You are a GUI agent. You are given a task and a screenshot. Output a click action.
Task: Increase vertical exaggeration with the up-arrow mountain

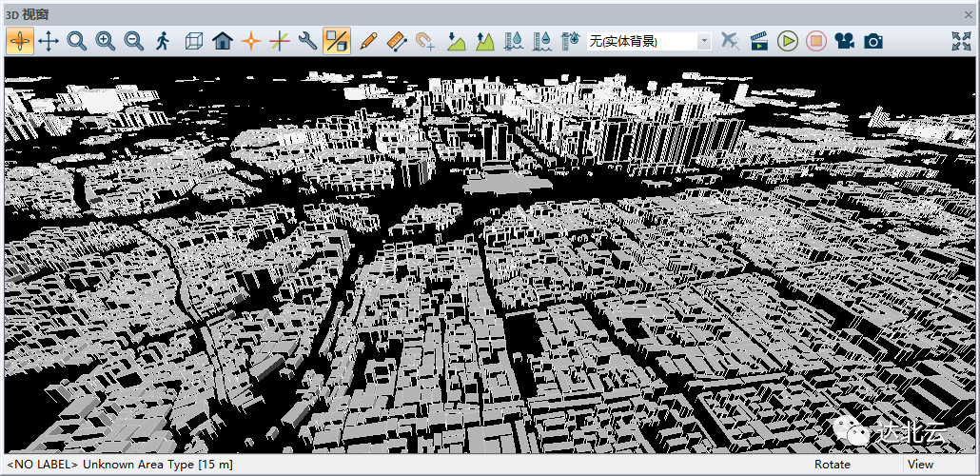click(485, 41)
